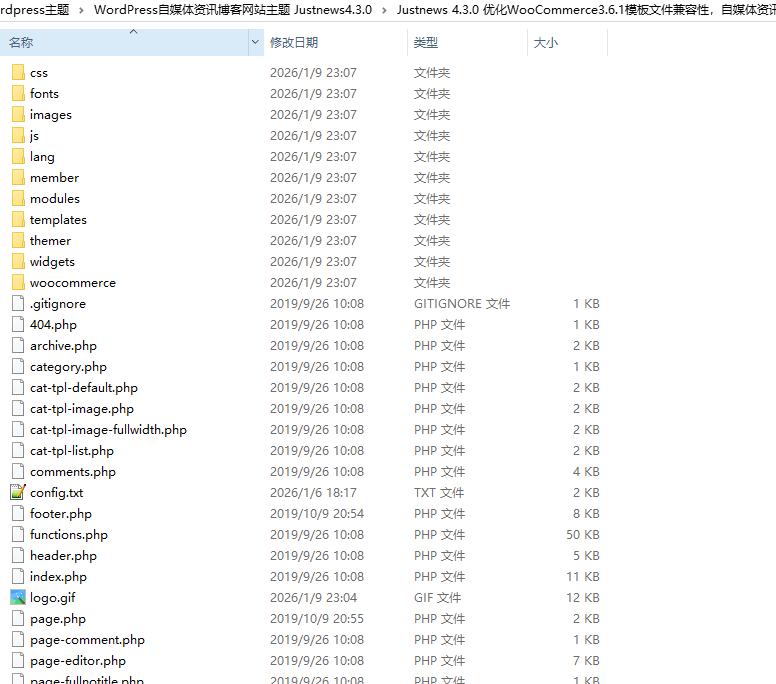Select the .gitignore file icon
The image size is (776, 684).
tap(18, 303)
